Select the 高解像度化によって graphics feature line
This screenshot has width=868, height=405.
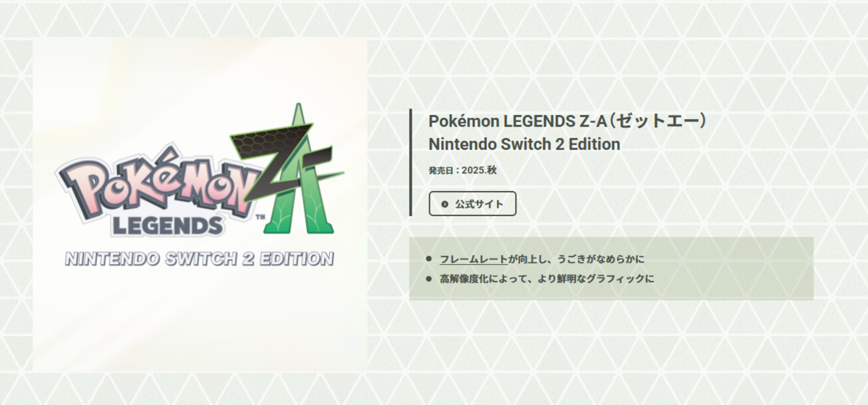click(x=547, y=278)
